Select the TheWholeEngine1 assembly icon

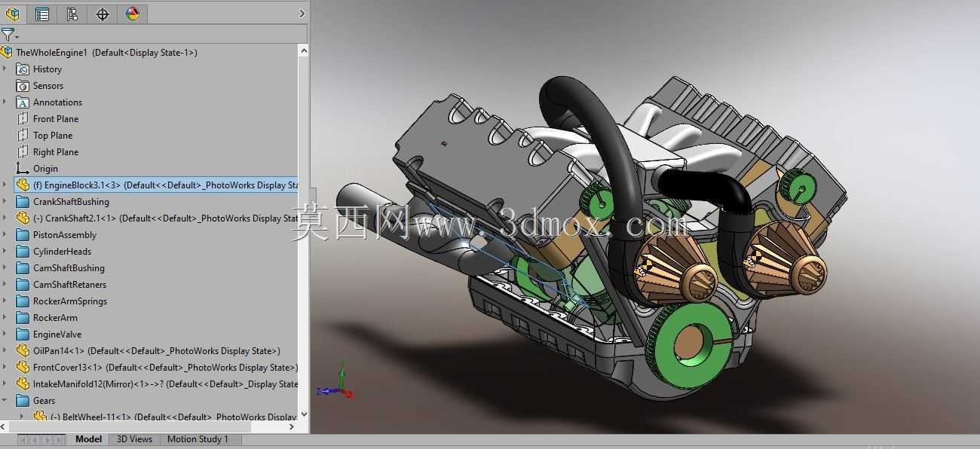(x=7, y=53)
